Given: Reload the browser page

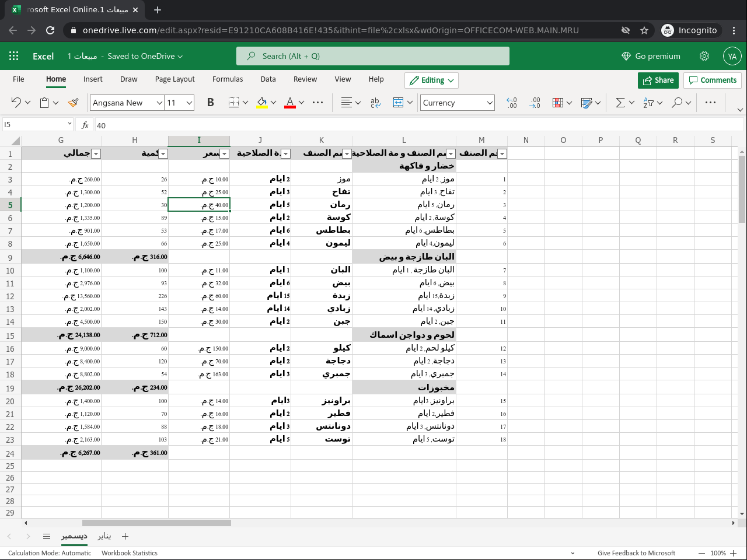Looking at the screenshot, I should tap(50, 30).
